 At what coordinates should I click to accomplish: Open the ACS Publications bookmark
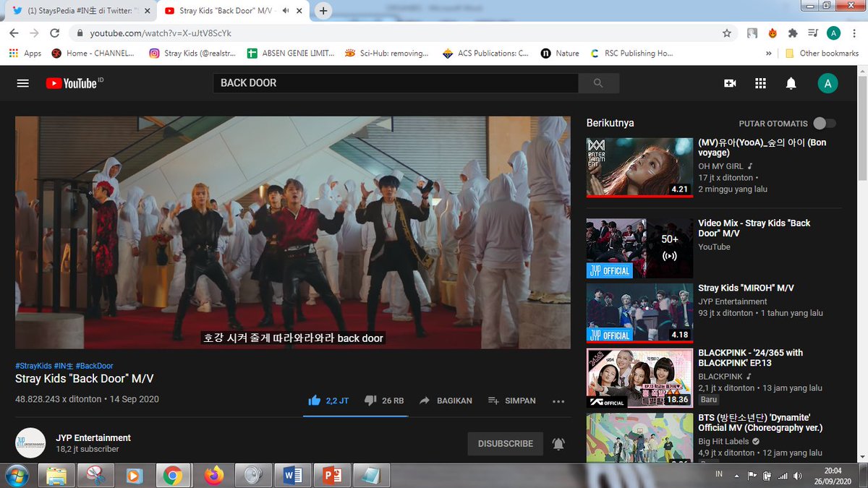[486, 53]
